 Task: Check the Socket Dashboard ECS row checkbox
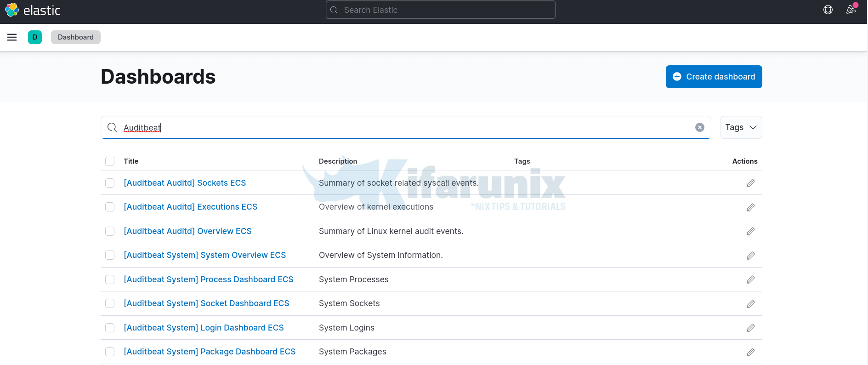[110, 303]
